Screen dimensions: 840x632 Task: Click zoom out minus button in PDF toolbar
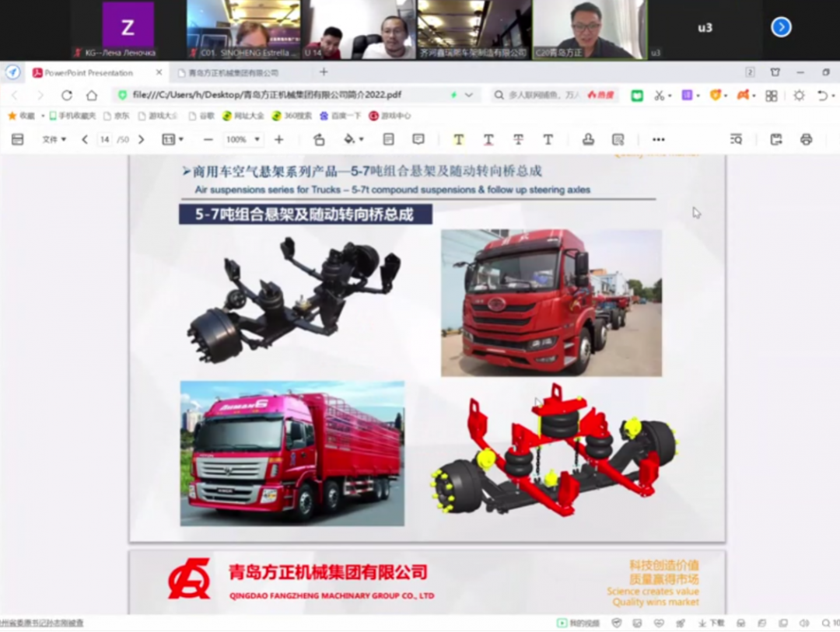pyautogui.click(x=208, y=139)
